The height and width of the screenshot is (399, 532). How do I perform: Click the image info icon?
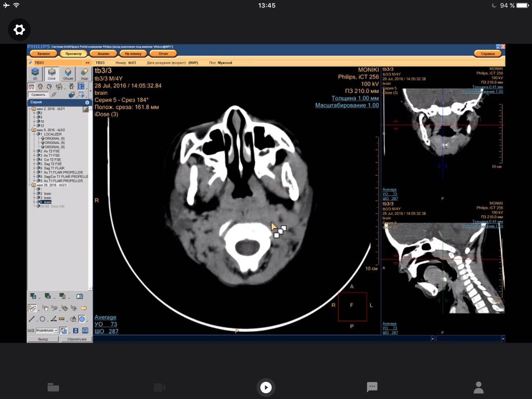tap(85, 330)
